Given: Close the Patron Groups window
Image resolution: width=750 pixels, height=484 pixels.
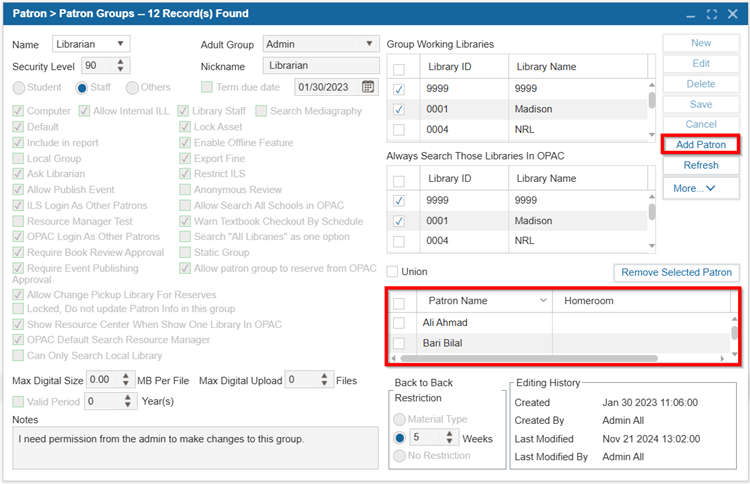Looking at the screenshot, I should click(732, 14).
